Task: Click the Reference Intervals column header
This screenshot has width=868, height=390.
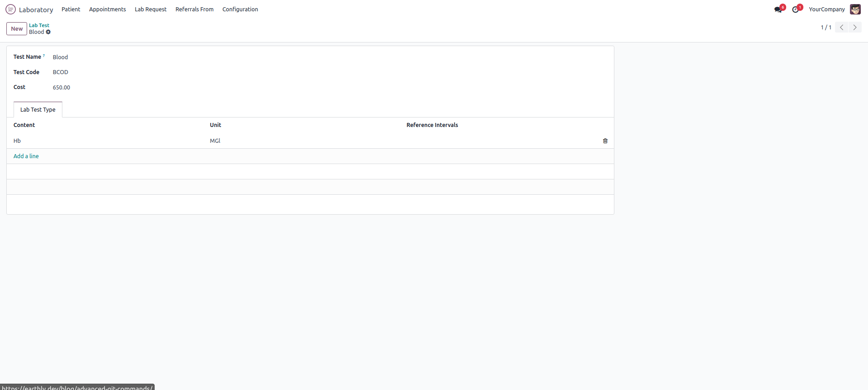Action: (x=432, y=125)
